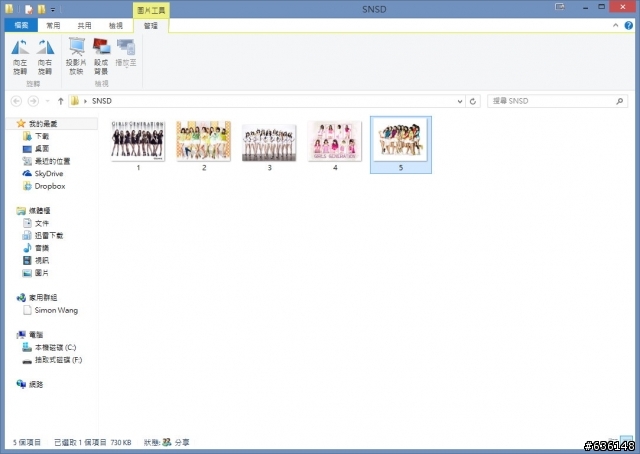This screenshot has width=640, height=454.
Task: Click Properties icon in quick access toolbar
Action: click(29, 9)
